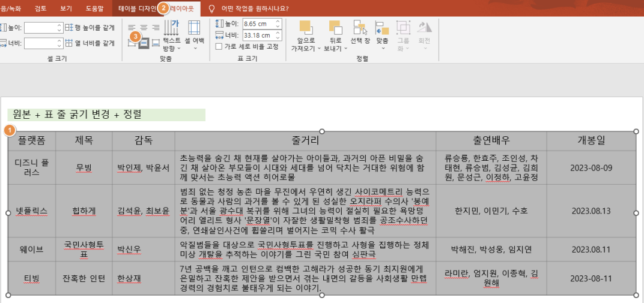
Task: Click 뒤로 보내기 send backward icon
Action: (x=335, y=28)
